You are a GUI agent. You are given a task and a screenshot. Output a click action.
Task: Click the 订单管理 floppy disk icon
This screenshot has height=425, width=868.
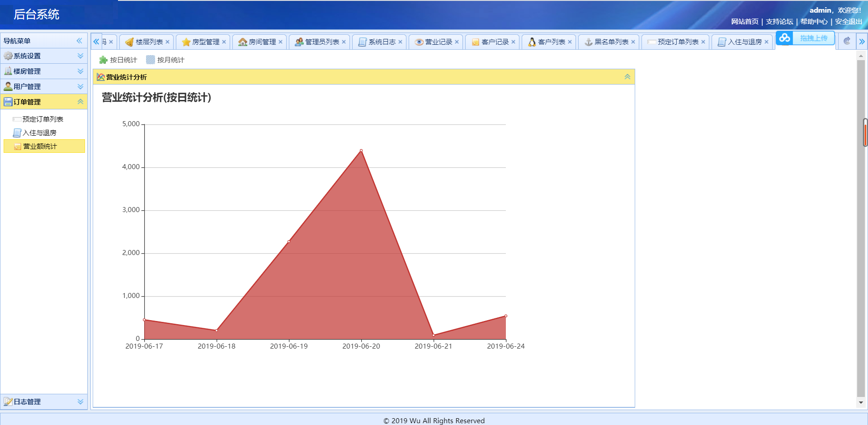(8, 102)
